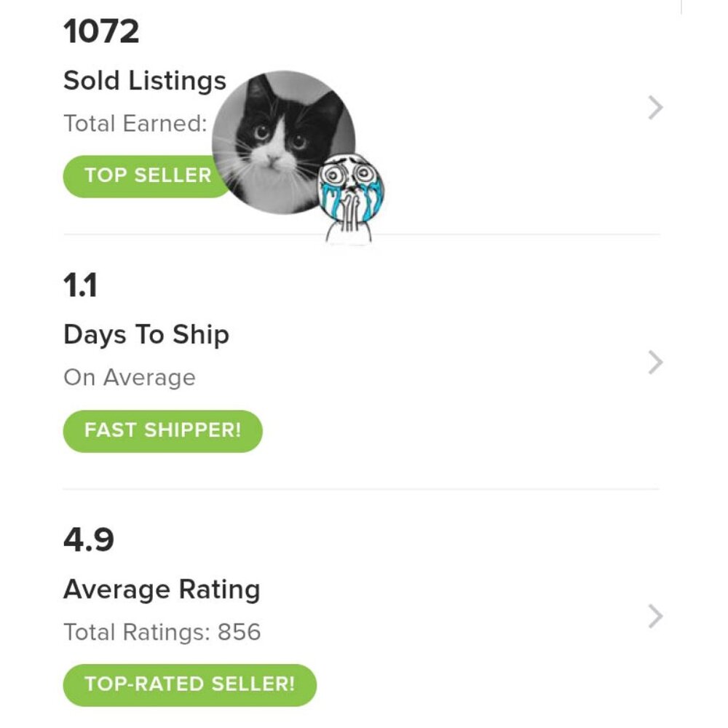This screenshot has width=728, height=728.
Task: Click Total Ratings: 856 text
Action: 162,633
